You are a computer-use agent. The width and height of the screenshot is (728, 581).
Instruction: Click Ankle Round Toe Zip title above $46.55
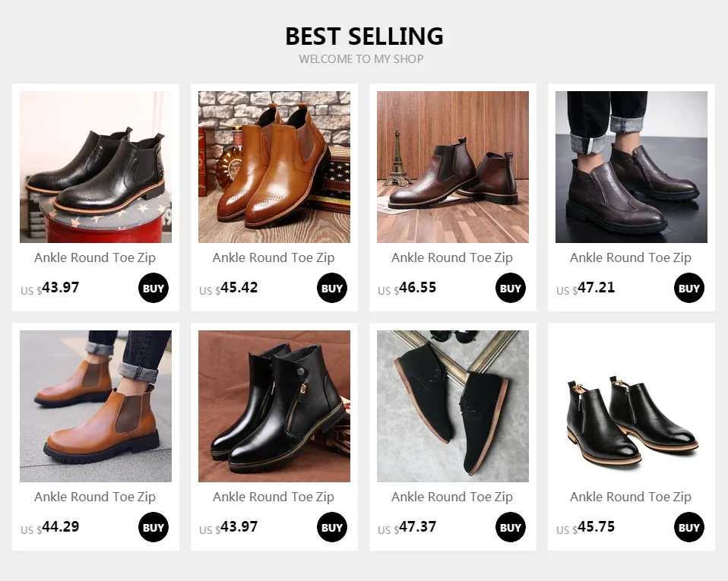[452, 257]
